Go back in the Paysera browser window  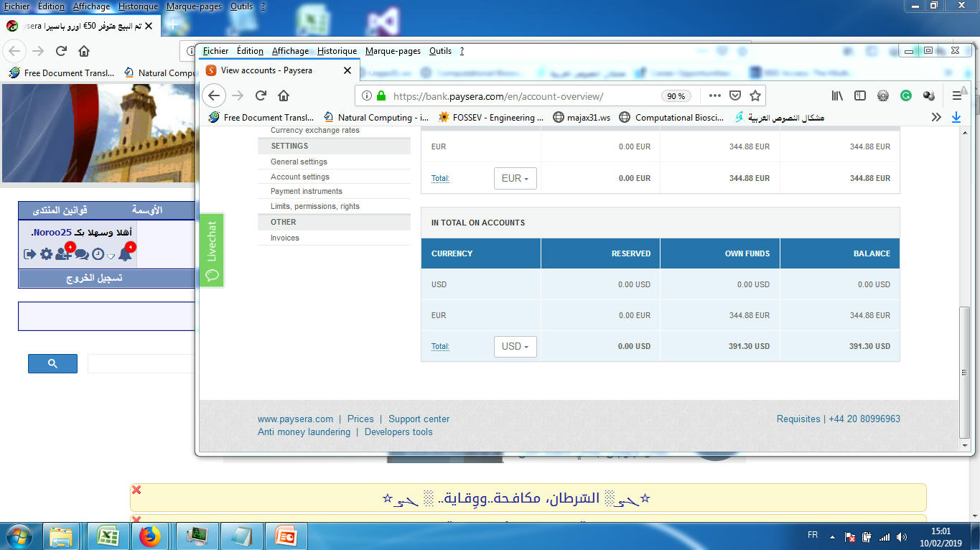click(x=214, y=95)
